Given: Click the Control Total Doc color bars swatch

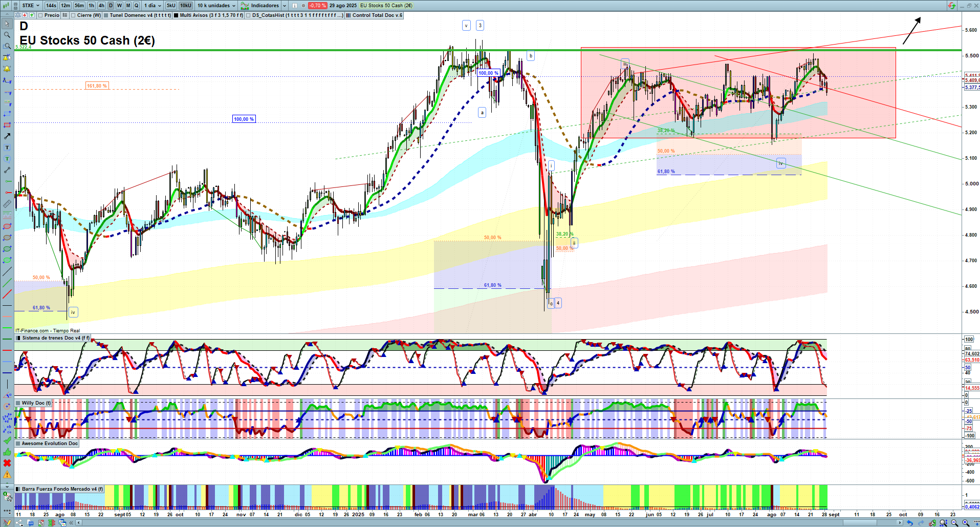Looking at the screenshot, I should 349,15.
